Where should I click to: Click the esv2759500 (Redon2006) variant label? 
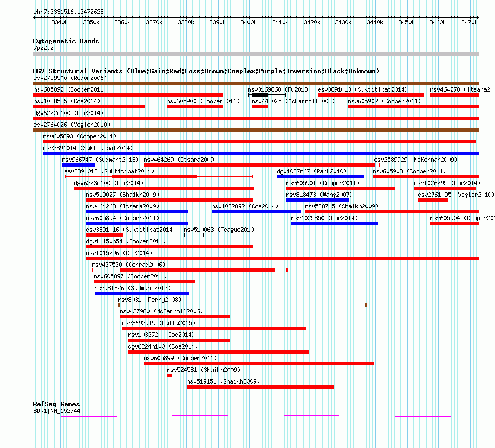coord(70,78)
